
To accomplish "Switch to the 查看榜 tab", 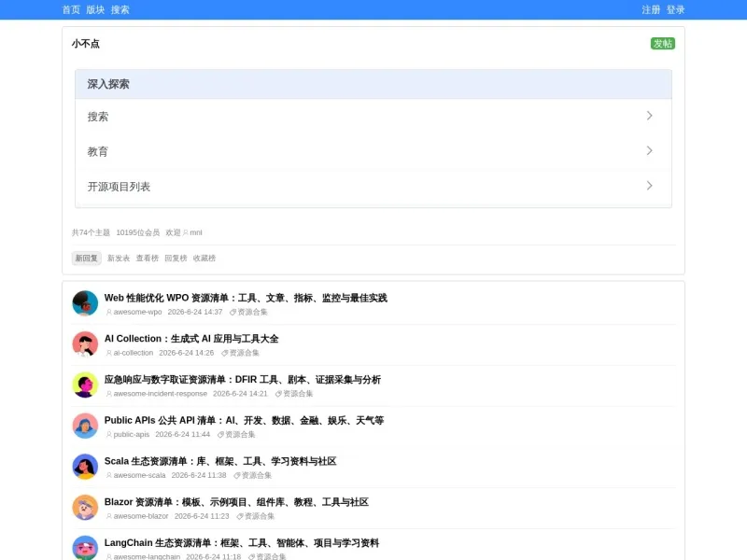I will coord(148,259).
